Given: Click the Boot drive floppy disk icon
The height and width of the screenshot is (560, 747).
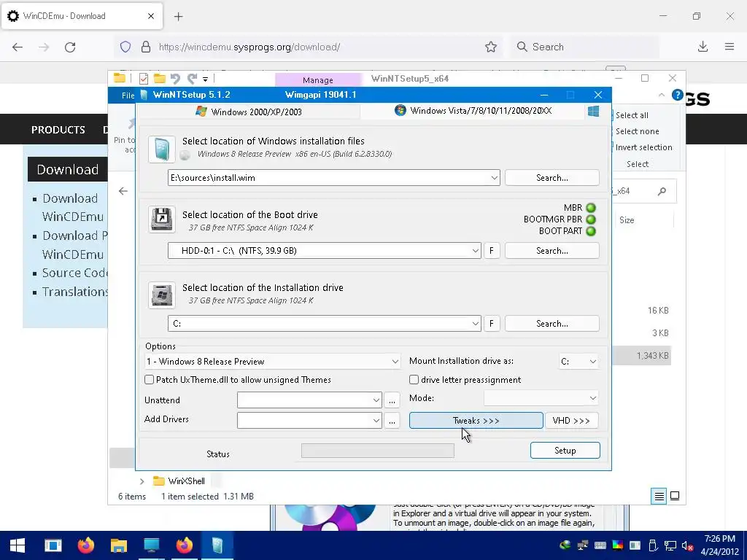Looking at the screenshot, I should [161, 219].
